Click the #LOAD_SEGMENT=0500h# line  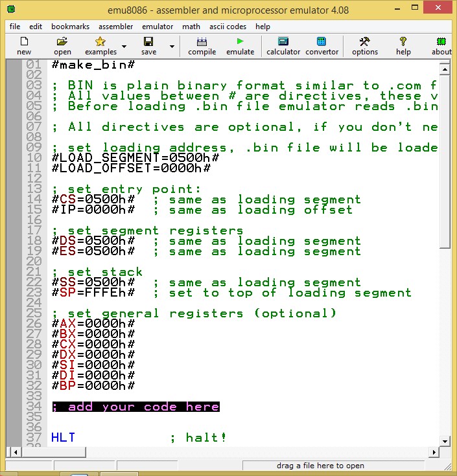point(135,158)
